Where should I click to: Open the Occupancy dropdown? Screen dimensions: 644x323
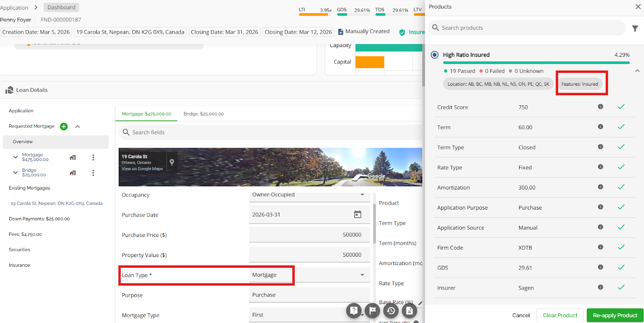[362, 195]
